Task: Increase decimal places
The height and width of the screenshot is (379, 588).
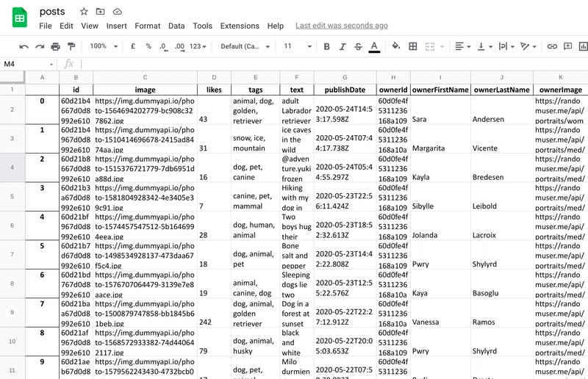Action: (179, 46)
